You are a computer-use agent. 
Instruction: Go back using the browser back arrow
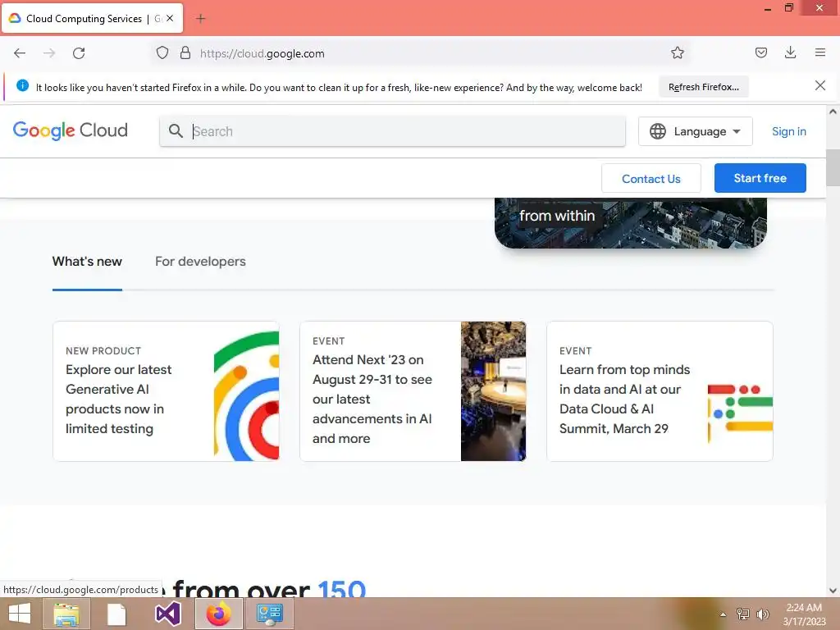click(20, 53)
